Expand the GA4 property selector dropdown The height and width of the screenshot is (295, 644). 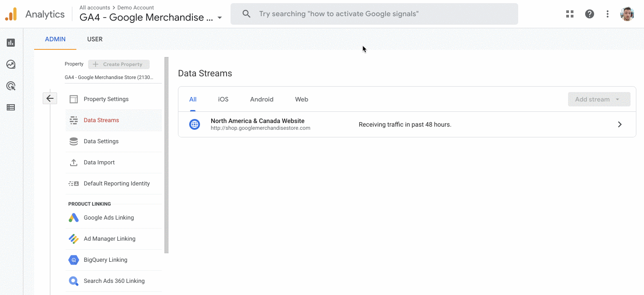[219, 18]
